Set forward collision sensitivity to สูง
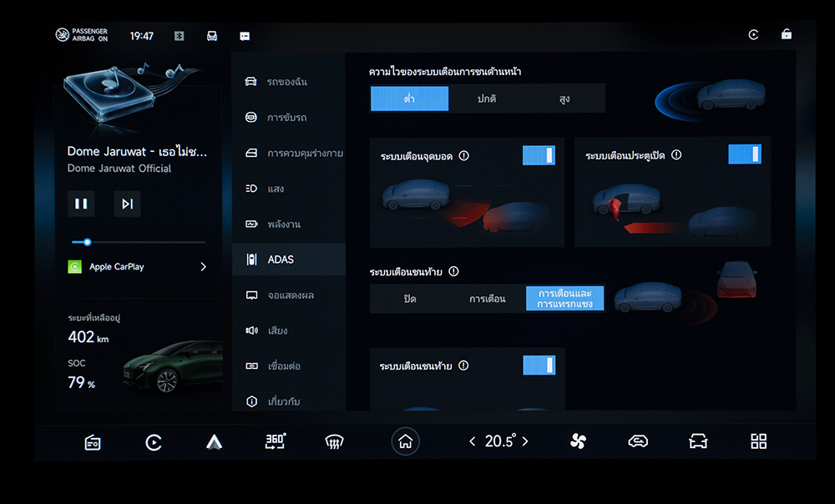Viewport: 835px width, 504px height. [x=565, y=98]
